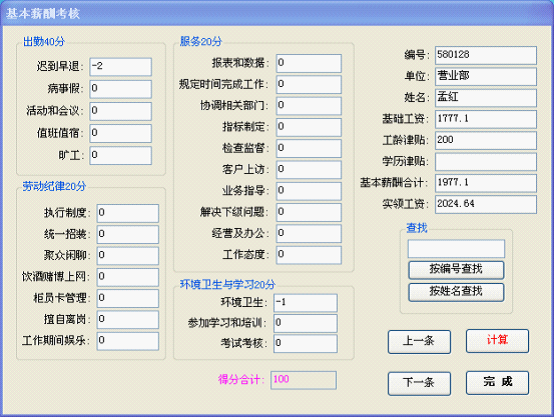Click the 检查监督 field
554x417 pixels.
(309, 148)
